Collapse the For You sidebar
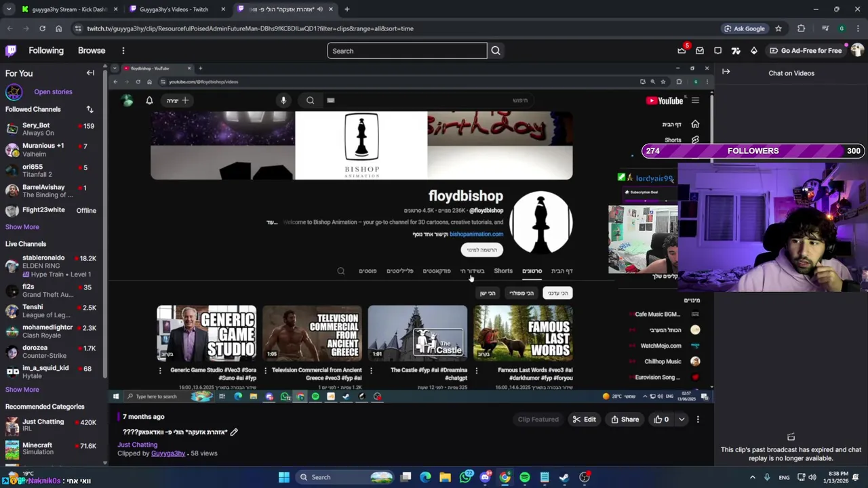The height and width of the screenshot is (488, 868). point(90,73)
